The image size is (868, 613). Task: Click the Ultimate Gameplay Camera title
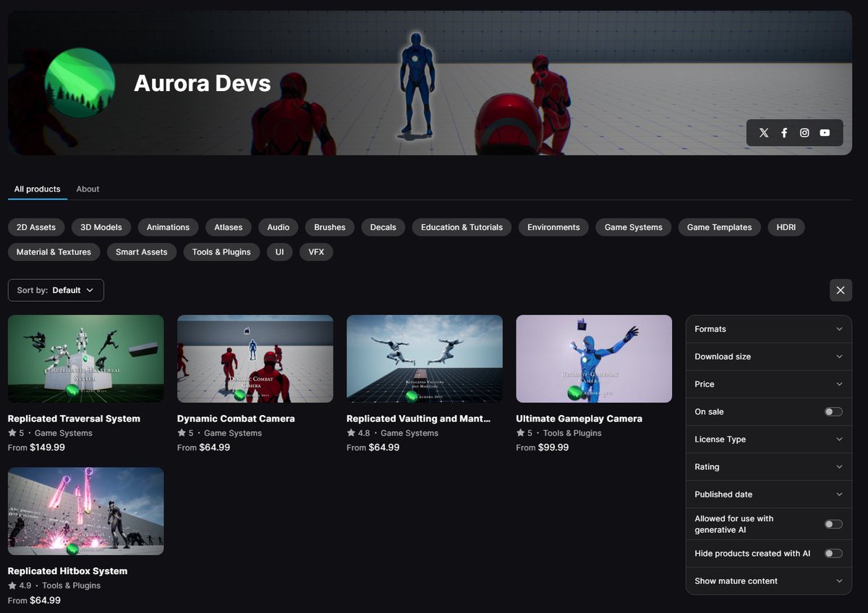(x=579, y=419)
